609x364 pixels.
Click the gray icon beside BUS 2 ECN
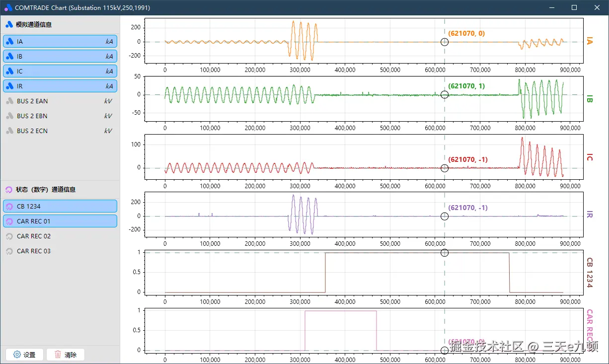pos(9,131)
